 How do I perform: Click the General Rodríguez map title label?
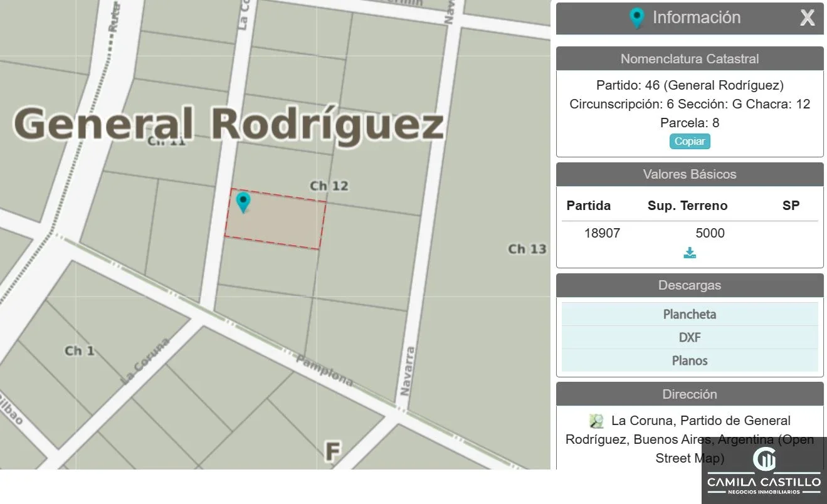point(229,123)
